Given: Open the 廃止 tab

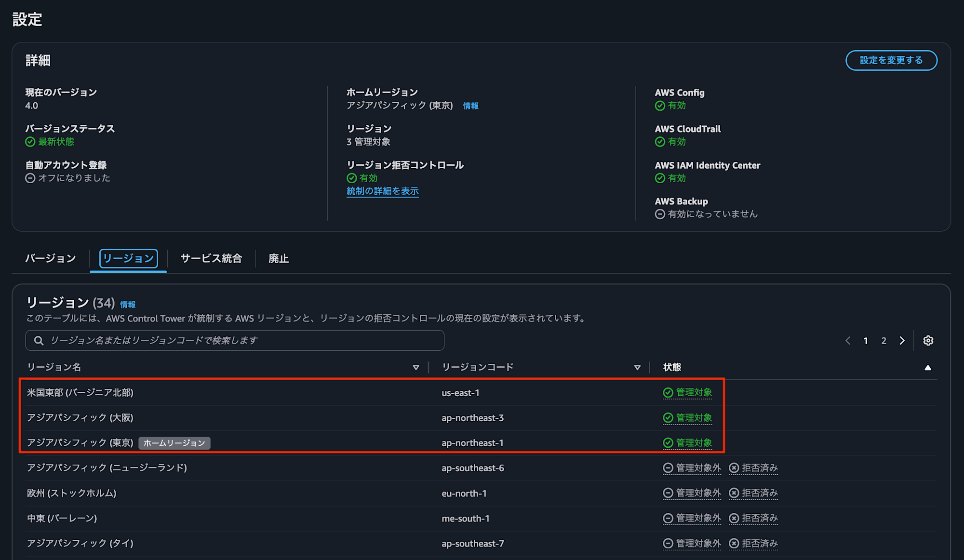Looking at the screenshot, I should point(279,258).
